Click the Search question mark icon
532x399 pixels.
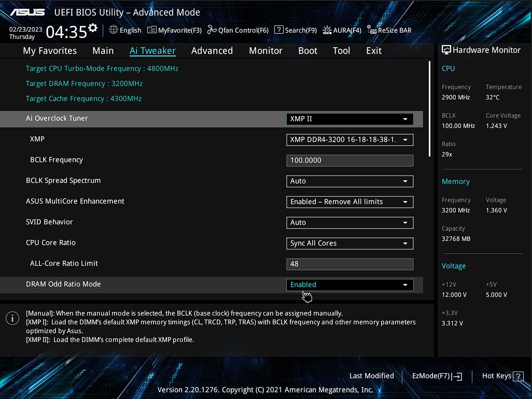pyautogui.click(x=278, y=30)
